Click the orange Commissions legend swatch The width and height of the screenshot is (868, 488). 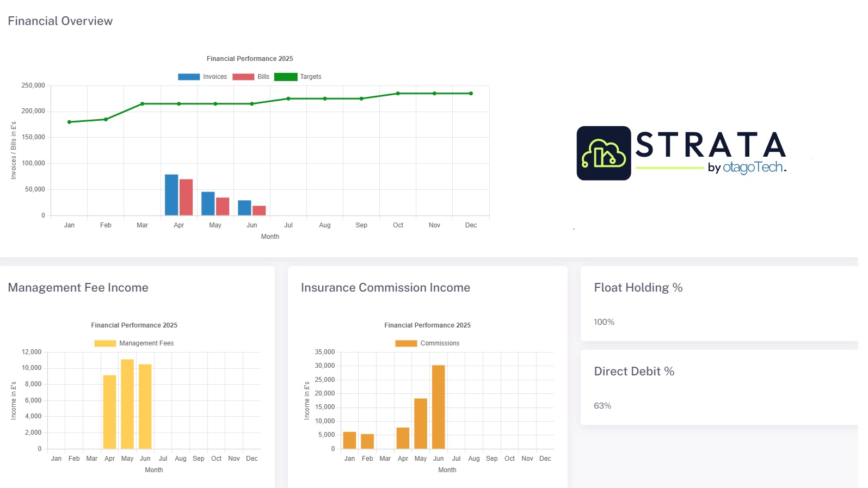point(406,343)
